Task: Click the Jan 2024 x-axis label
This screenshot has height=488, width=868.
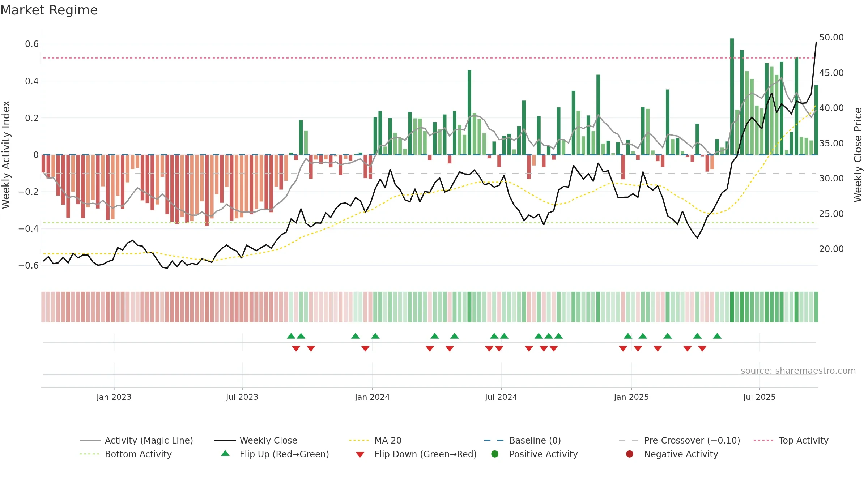Action: coord(372,397)
